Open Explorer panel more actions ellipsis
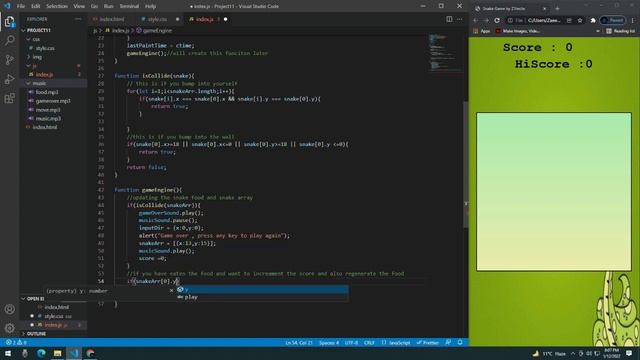Viewport: 640px width, 360px height. pyautogui.click(x=78, y=19)
